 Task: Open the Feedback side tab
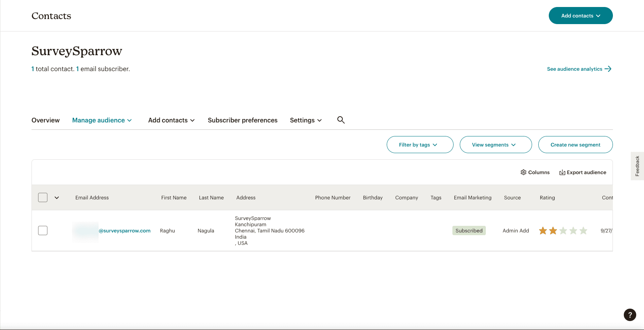tap(637, 166)
